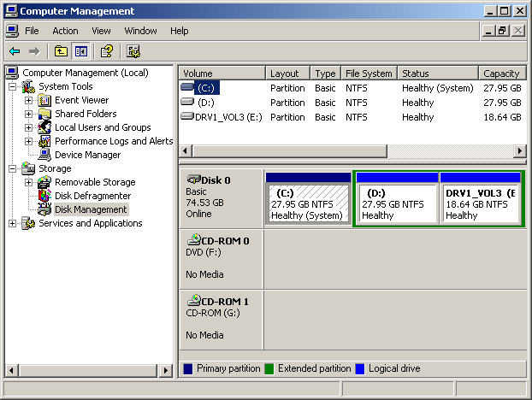This screenshot has height=400, width=532.
Task: Select the DRV1_VOL3 partition block
Action: pyautogui.click(x=480, y=198)
